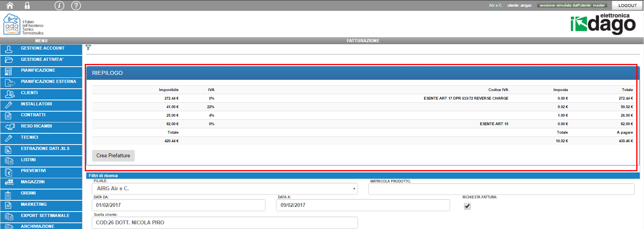
Task: Toggle the Richiesta Fattura checkbox
Action: tap(467, 206)
